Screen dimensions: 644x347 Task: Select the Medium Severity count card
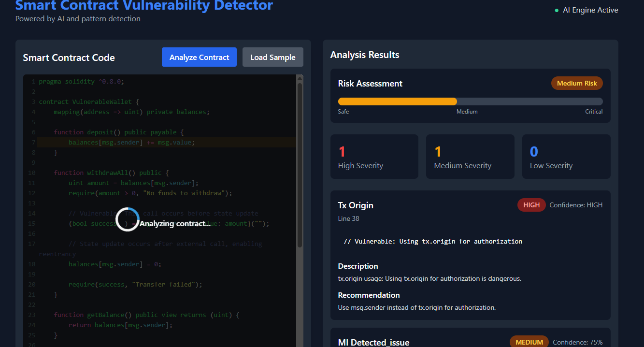coord(470,157)
